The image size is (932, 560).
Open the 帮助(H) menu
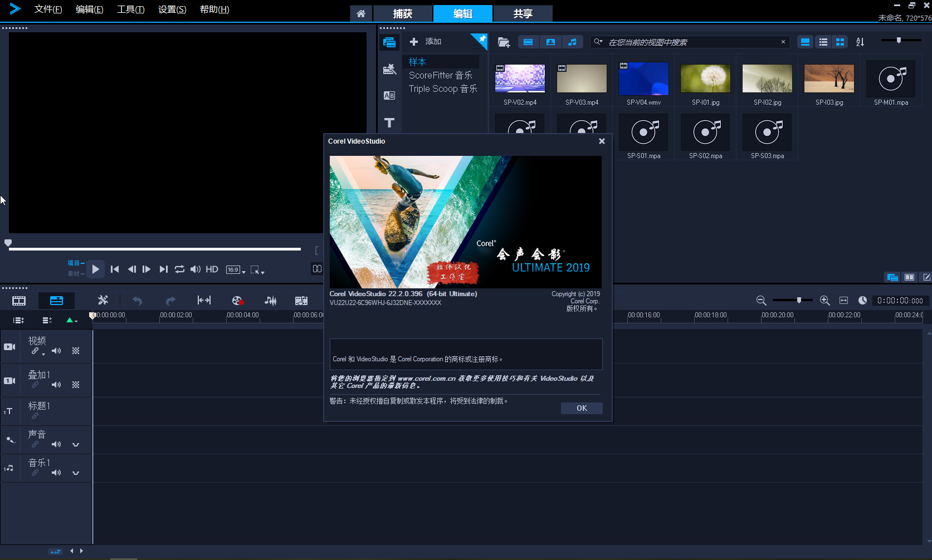tap(214, 9)
